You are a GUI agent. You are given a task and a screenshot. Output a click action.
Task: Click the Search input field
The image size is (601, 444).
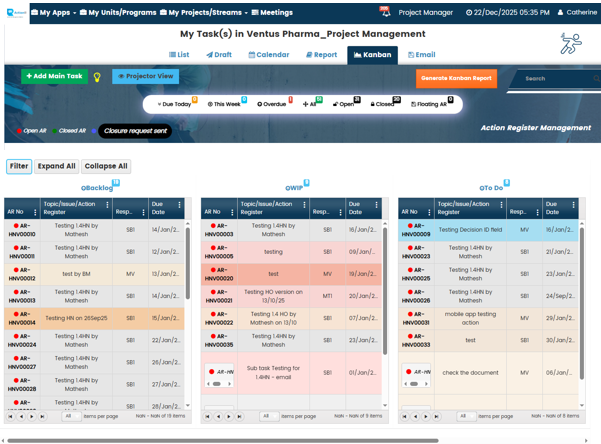point(555,78)
